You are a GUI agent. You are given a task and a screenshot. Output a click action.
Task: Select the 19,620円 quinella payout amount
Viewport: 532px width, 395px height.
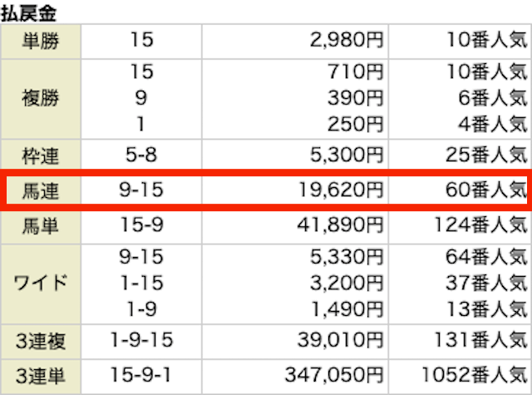pyautogui.click(x=341, y=190)
